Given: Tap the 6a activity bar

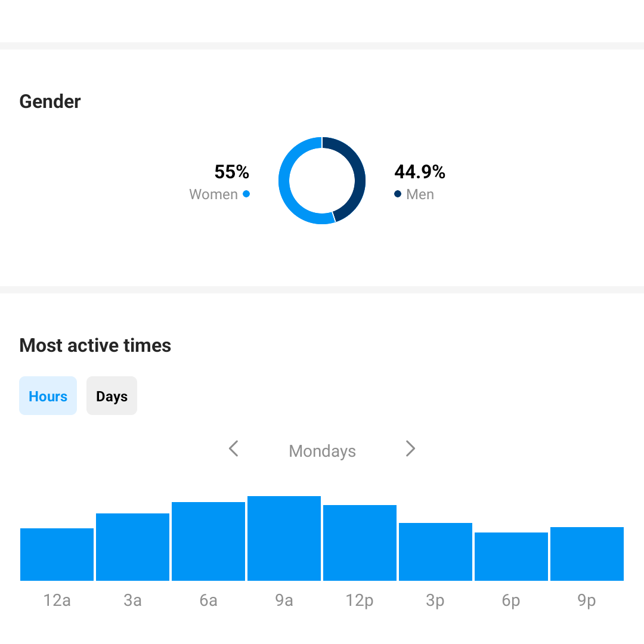Looking at the screenshot, I should [208, 541].
